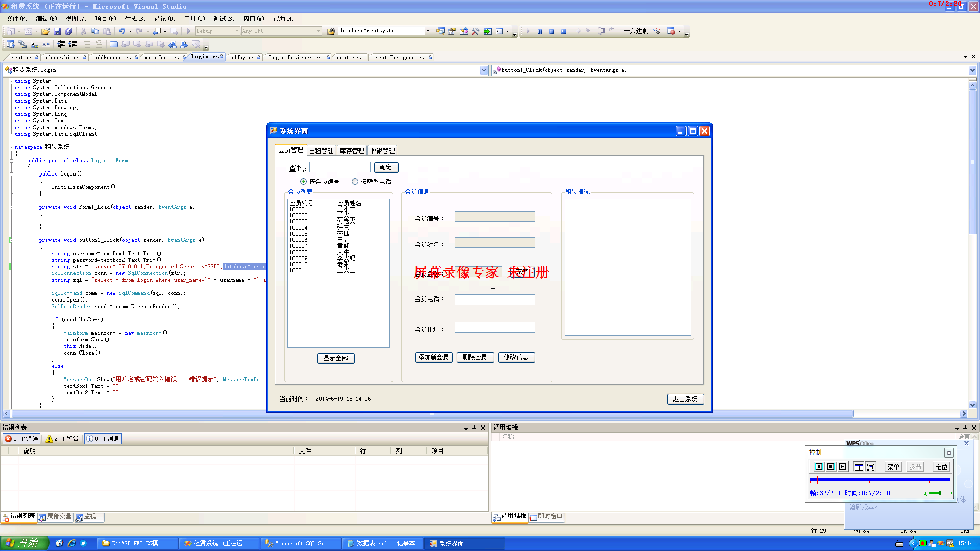
Task: Restart debugging with the restart icon
Action: tap(563, 31)
